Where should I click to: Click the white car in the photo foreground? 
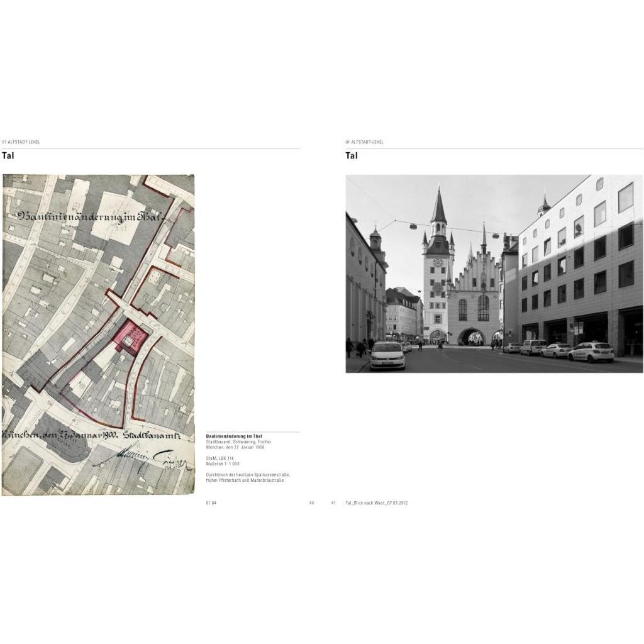[387, 355]
